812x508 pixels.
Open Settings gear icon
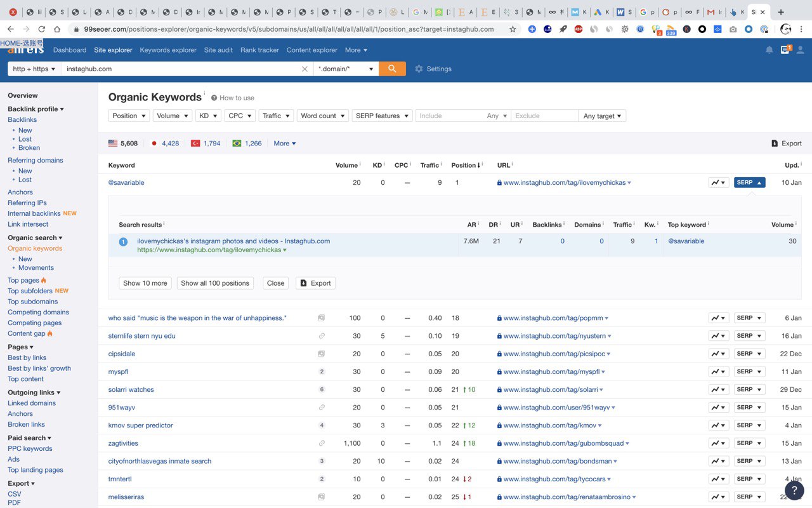tap(419, 69)
